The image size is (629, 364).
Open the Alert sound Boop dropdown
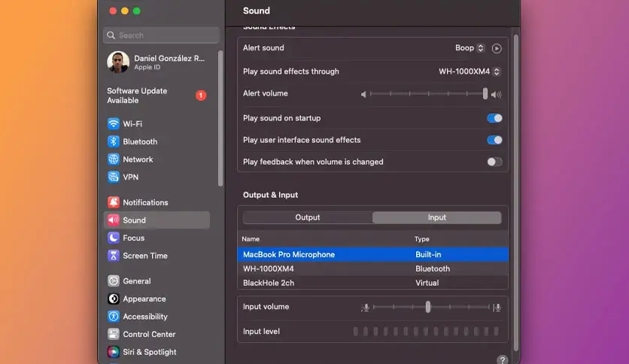coord(469,48)
